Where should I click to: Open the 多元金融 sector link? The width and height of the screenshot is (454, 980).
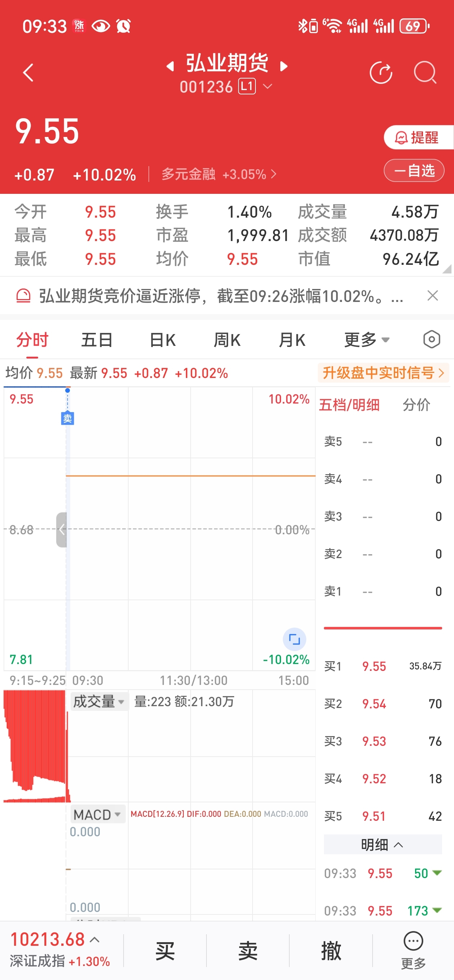click(x=219, y=174)
